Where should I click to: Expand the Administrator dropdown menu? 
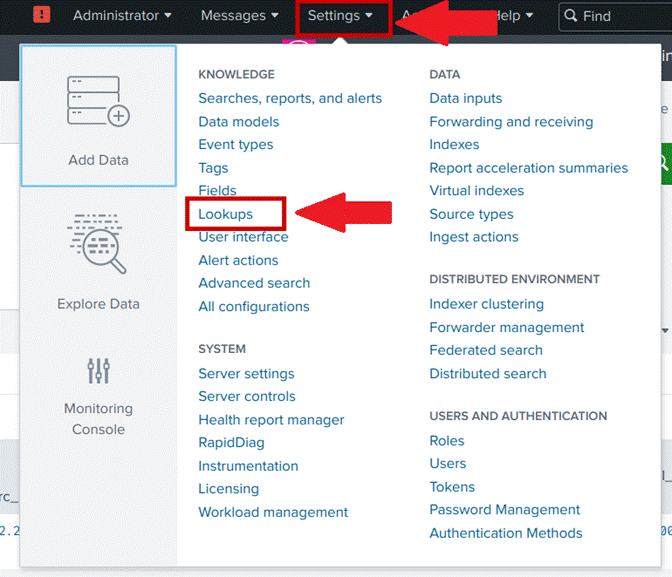[x=122, y=16]
